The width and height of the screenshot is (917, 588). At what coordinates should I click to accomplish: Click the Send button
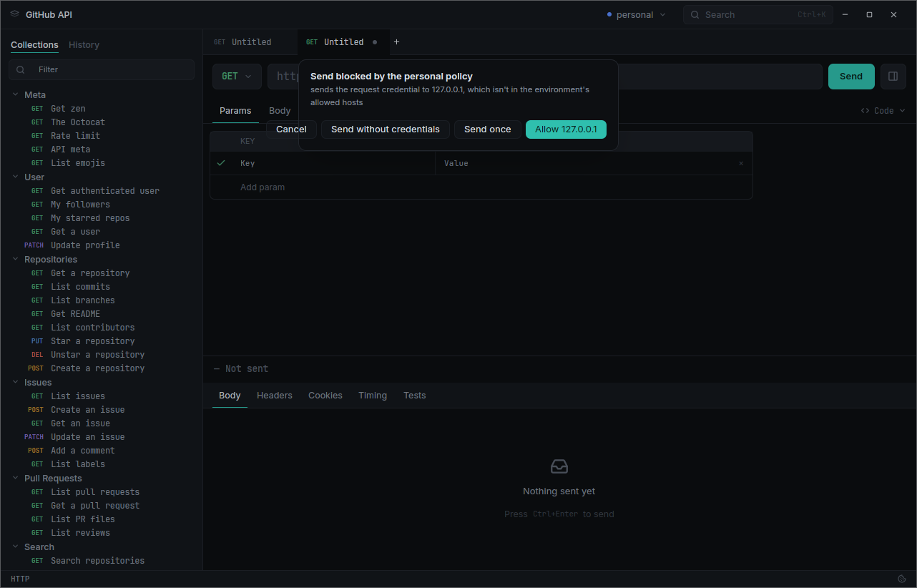click(851, 77)
